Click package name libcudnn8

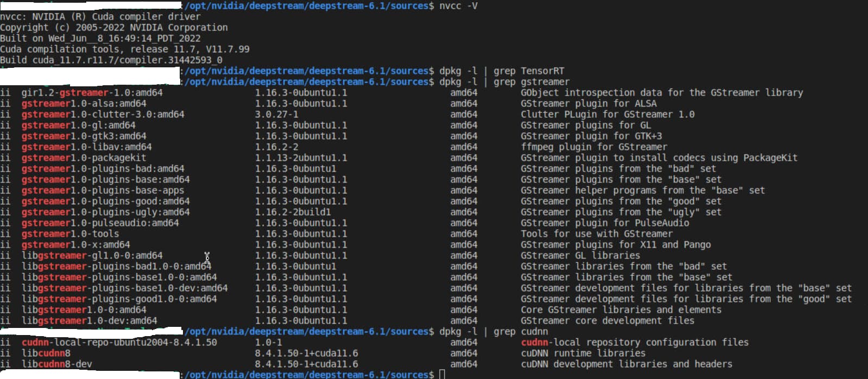click(x=46, y=353)
